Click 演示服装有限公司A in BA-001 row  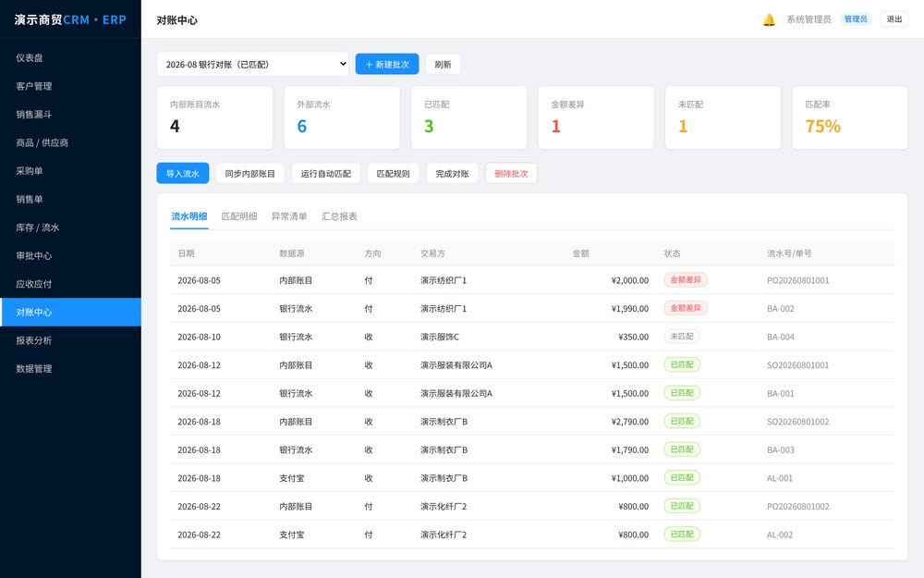point(456,393)
